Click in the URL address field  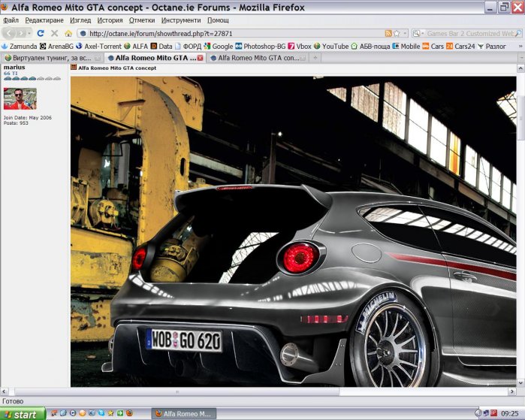(225, 34)
